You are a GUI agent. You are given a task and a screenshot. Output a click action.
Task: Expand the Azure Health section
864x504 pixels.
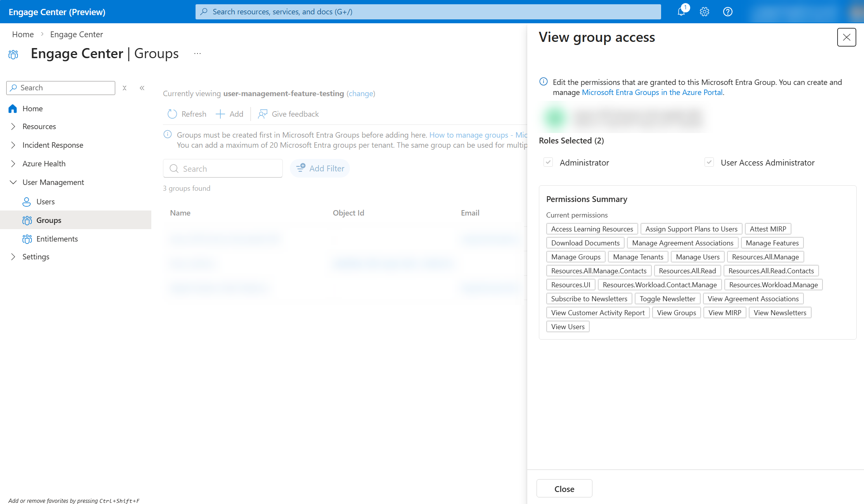click(13, 164)
